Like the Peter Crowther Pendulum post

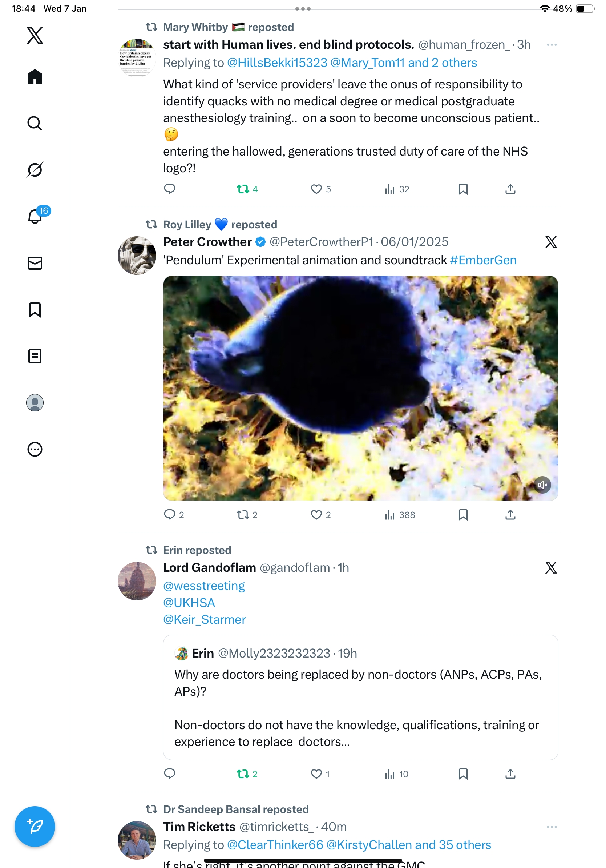(x=316, y=515)
